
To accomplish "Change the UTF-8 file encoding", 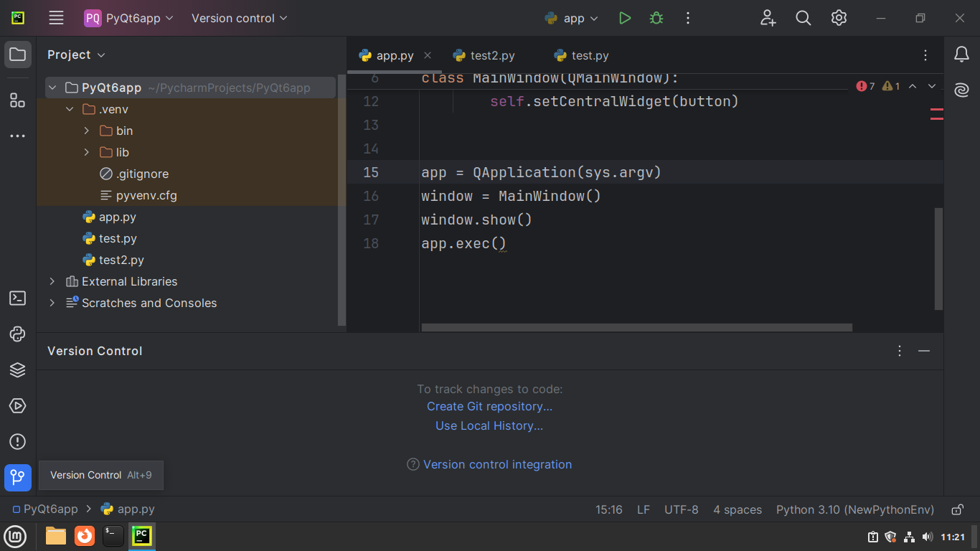I will coord(681,509).
